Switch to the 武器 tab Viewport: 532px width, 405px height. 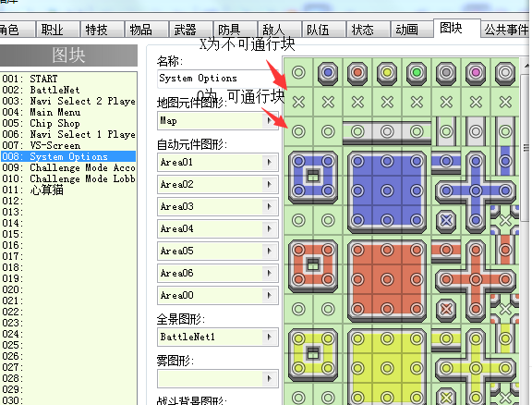191,30
